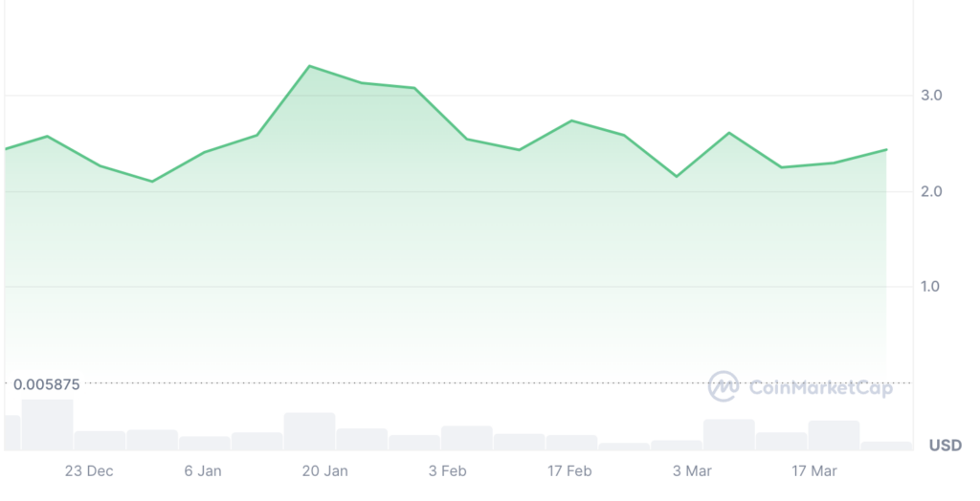Click the 23 Dec date label
This screenshot has height=501, width=980.
point(89,470)
